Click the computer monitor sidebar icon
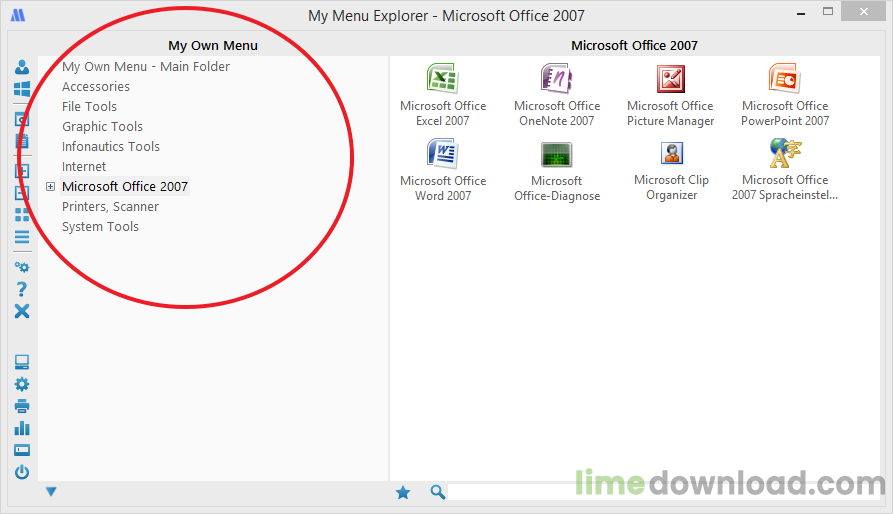Screen dimensions: 893x514 pos(22,362)
